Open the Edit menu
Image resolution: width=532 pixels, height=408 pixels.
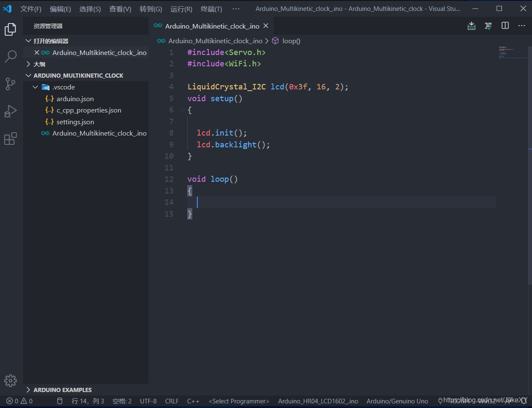(x=60, y=9)
